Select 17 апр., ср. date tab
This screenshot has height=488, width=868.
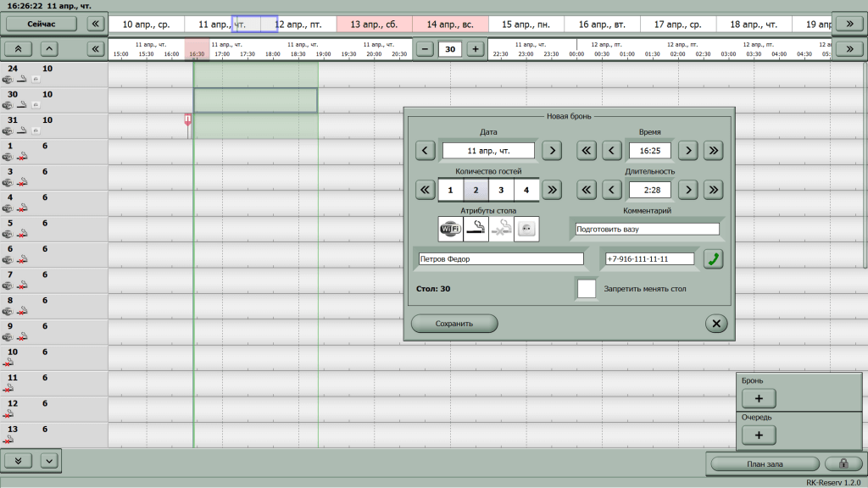coord(677,25)
